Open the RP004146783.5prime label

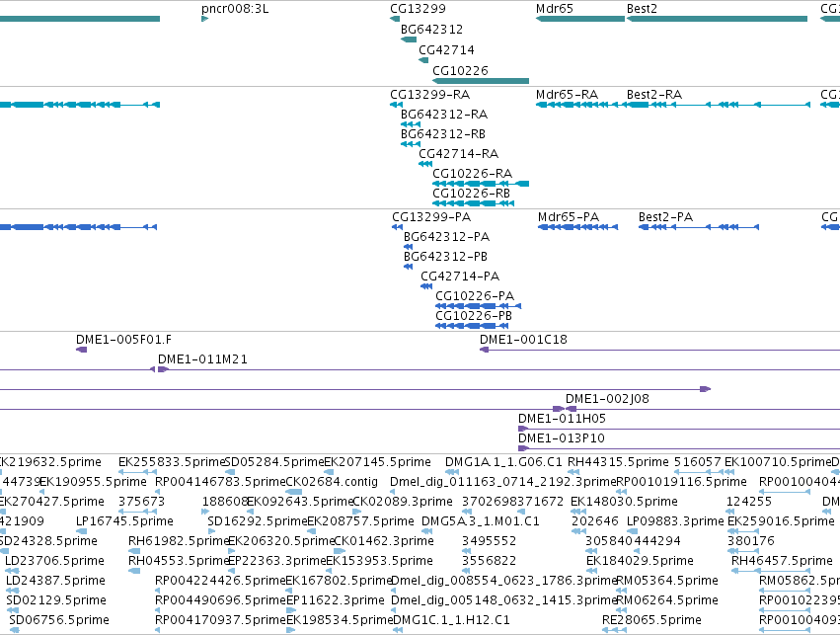coord(220,482)
